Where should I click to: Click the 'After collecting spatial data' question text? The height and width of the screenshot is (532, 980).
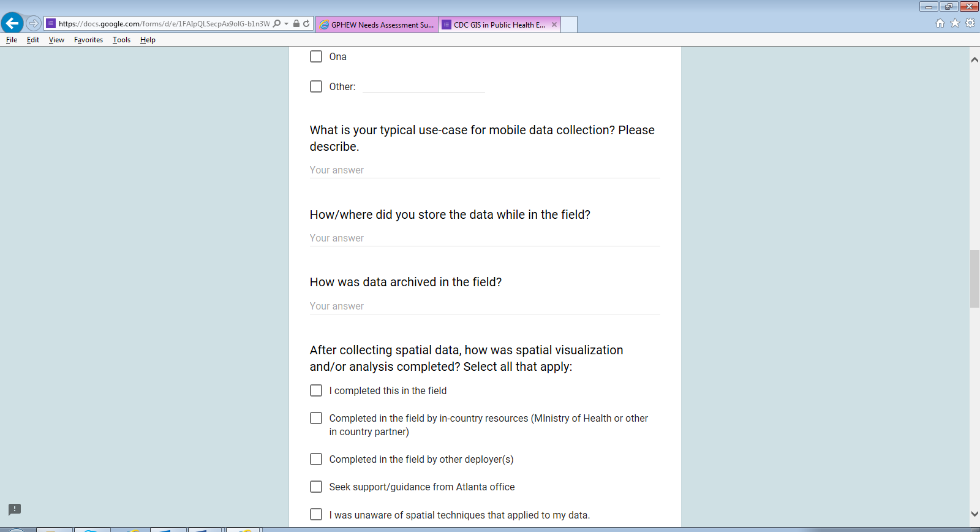tap(466, 358)
